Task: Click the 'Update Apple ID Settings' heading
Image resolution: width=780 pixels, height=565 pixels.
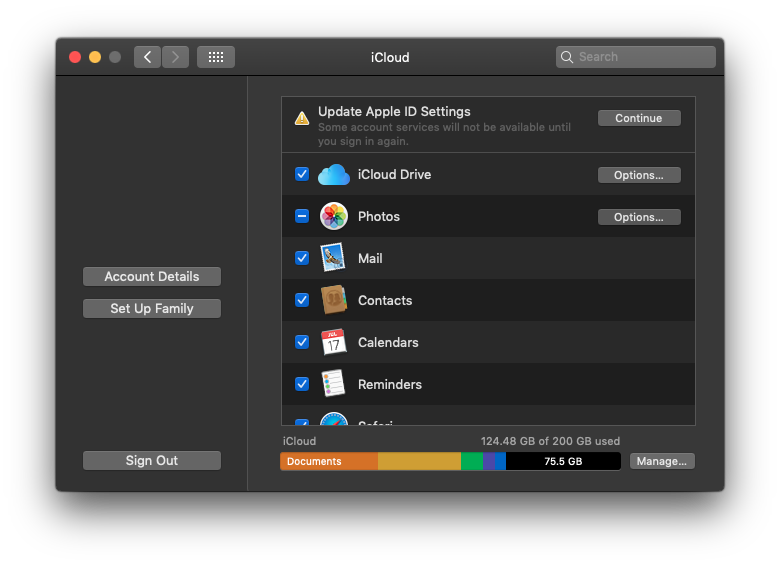Action: (x=394, y=111)
